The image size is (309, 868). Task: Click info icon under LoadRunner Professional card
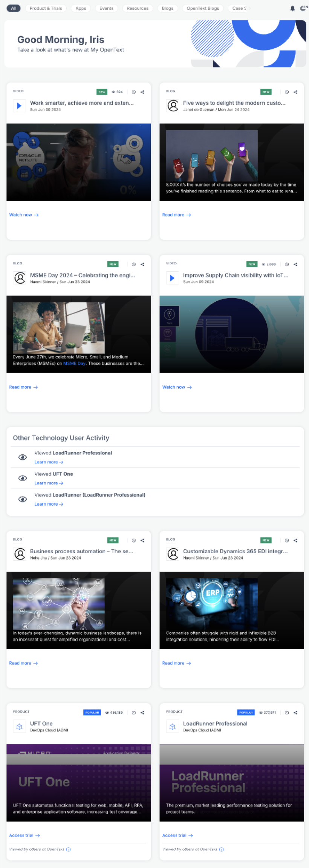point(222,850)
